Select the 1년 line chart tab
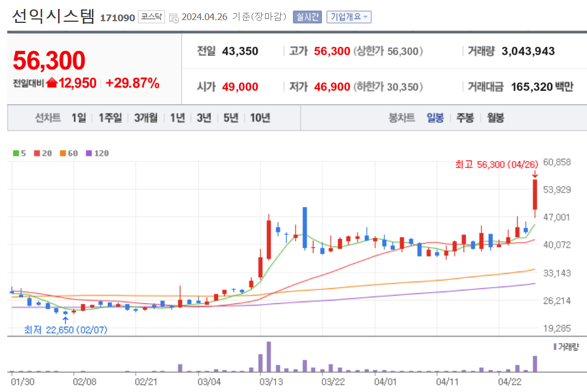Image resolution: width=587 pixels, height=392 pixels. (177, 118)
